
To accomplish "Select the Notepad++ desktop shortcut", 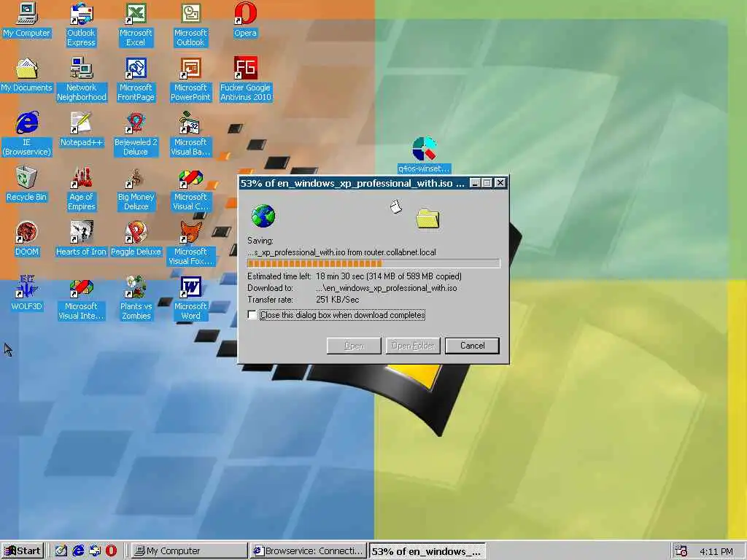I will pyautogui.click(x=82, y=130).
